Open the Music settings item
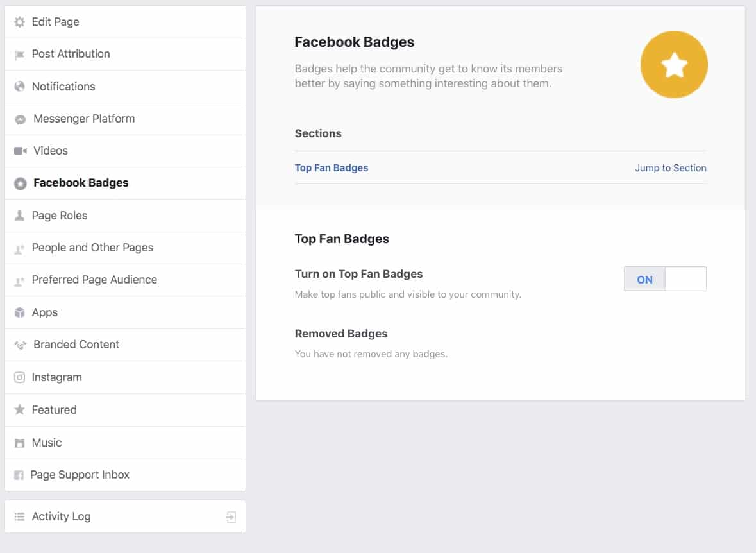The image size is (756, 553). pyautogui.click(x=125, y=443)
